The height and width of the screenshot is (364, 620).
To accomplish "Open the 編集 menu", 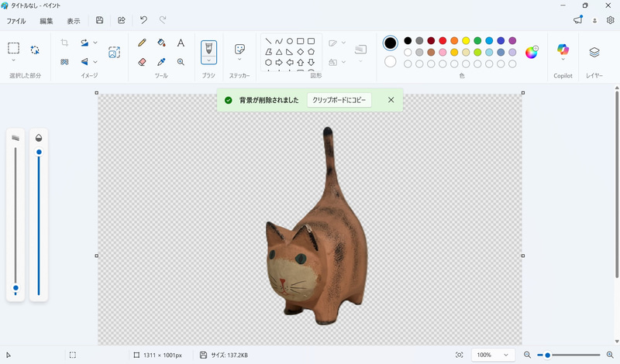I will click(46, 21).
